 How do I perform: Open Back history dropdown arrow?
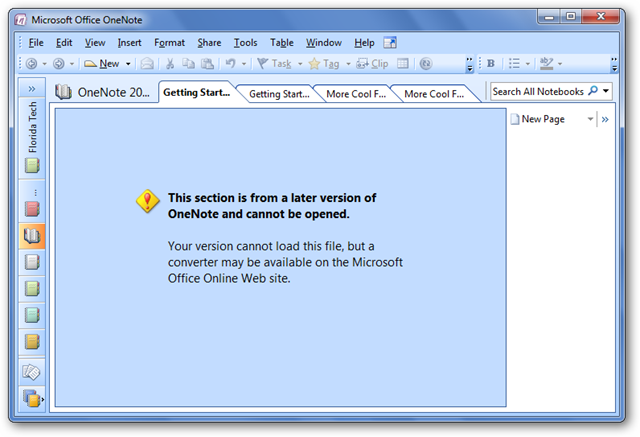pos(44,64)
